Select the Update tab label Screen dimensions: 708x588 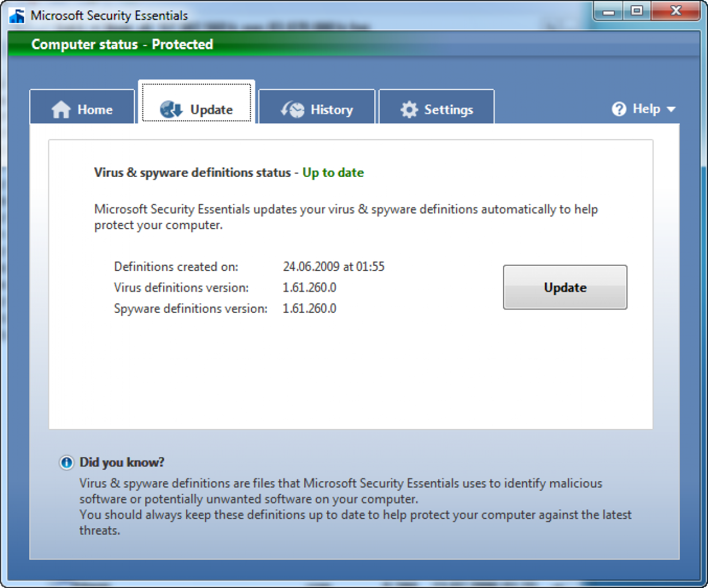211,110
